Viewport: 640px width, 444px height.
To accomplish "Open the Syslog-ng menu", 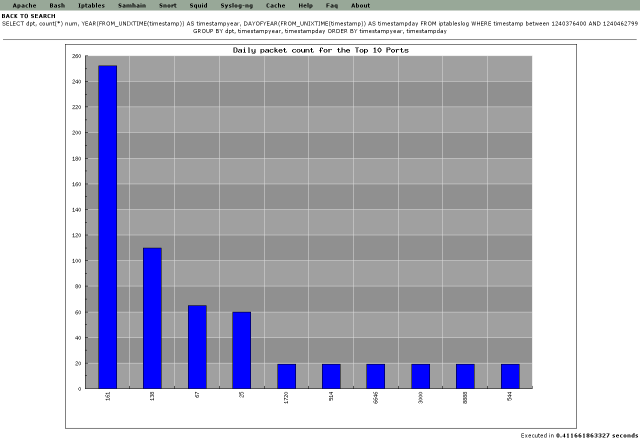I will click(236, 5).
